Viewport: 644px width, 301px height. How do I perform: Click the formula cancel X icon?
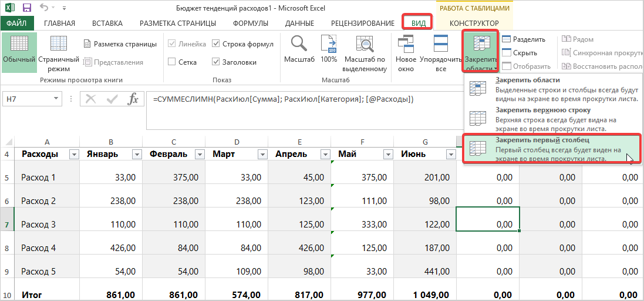coord(91,99)
